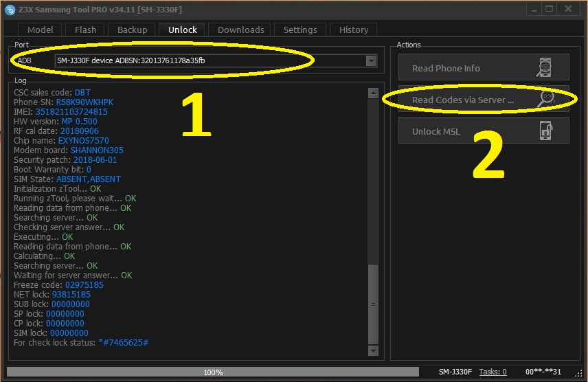Viewport: 588px width, 382px height.
Task: Click the log scrollbar up arrow
Action: click(x=373, y=93)
